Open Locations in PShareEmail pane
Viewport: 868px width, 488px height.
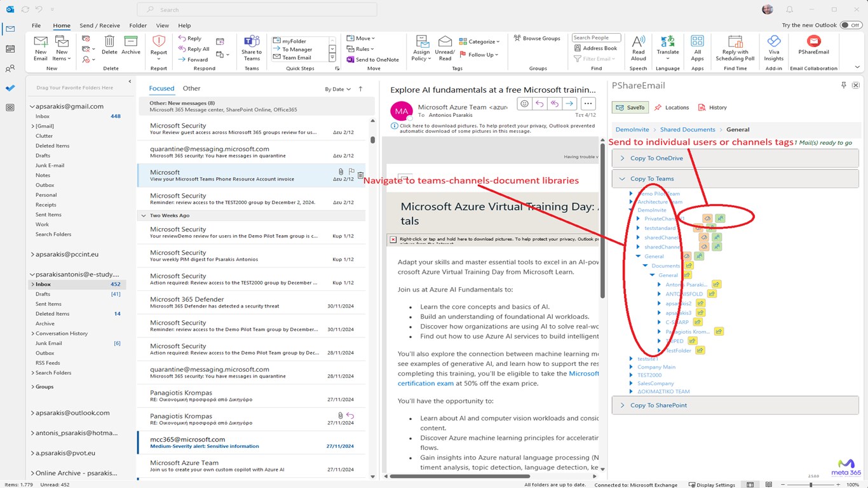click(672, 107)
